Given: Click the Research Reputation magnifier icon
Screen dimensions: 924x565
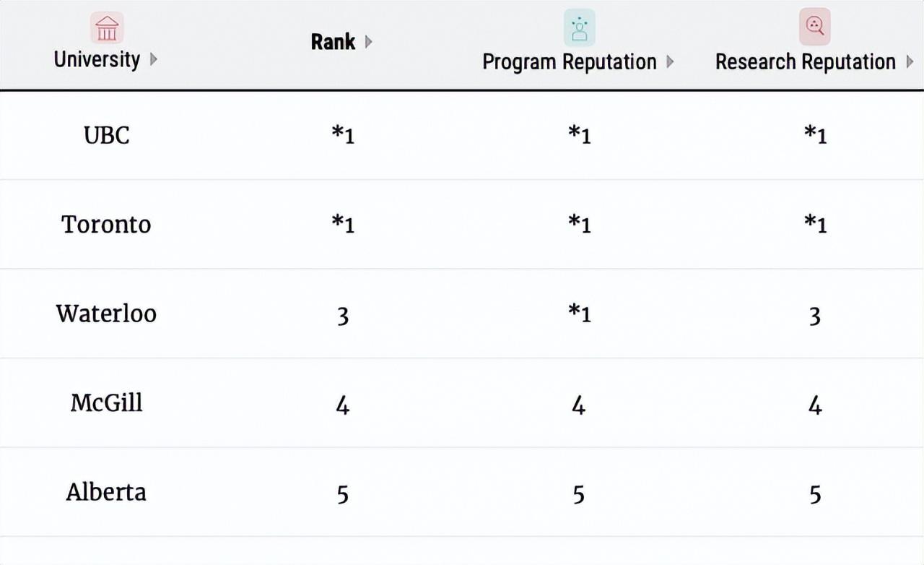Looking at the screenshot, I should (x=814, y=27).
